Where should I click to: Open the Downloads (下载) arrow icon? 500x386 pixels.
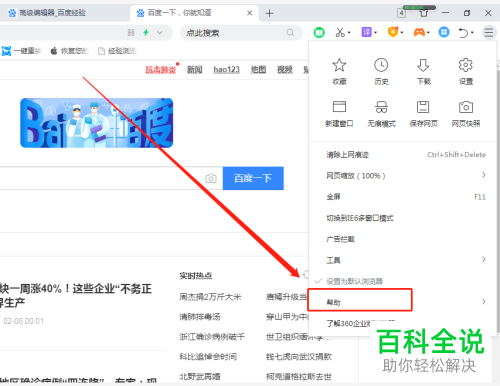click(423, 65)
